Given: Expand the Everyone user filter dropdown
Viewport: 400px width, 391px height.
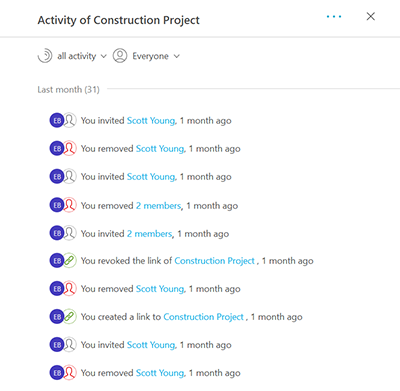Looking at the screenshot, I should pyautogui.click(x=156, y=56).
